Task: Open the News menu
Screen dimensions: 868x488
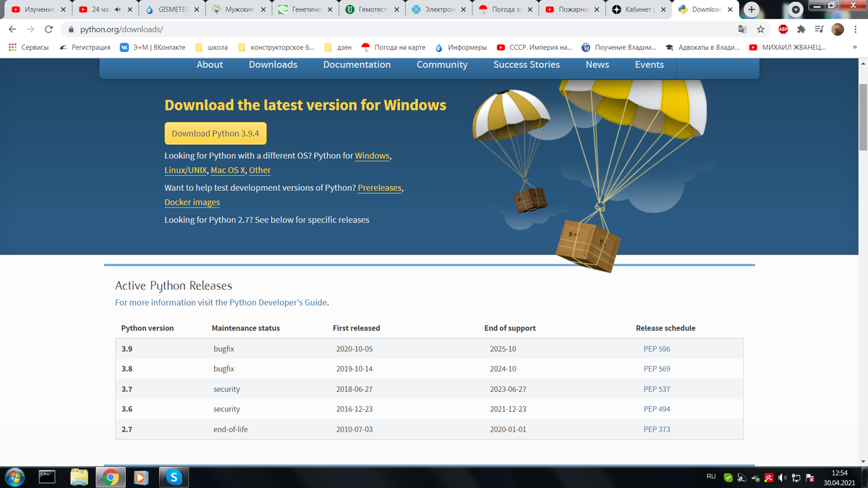Action: (597, 64)
